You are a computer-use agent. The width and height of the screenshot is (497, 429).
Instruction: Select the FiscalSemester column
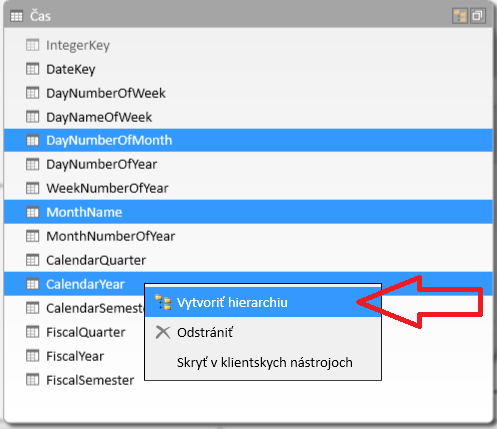tap(74, 380)
